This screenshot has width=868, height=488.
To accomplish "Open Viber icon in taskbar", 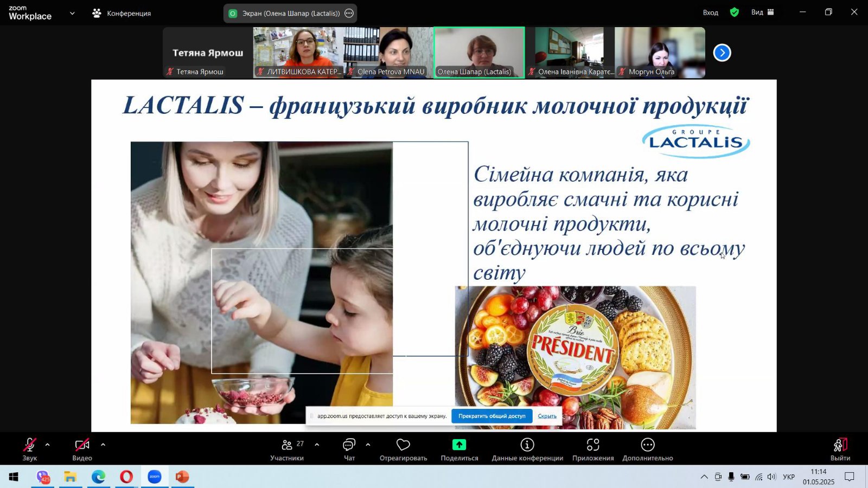I will click(43, 477).
